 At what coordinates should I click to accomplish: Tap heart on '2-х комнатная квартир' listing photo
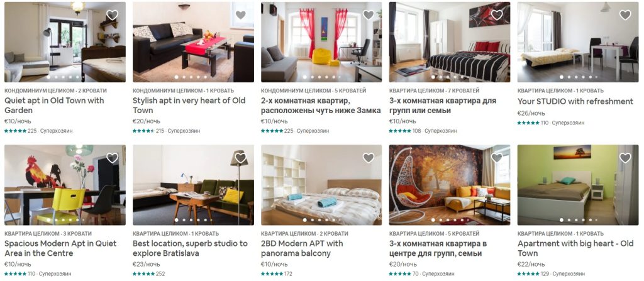pyautogui.click(x=369, y=15)
